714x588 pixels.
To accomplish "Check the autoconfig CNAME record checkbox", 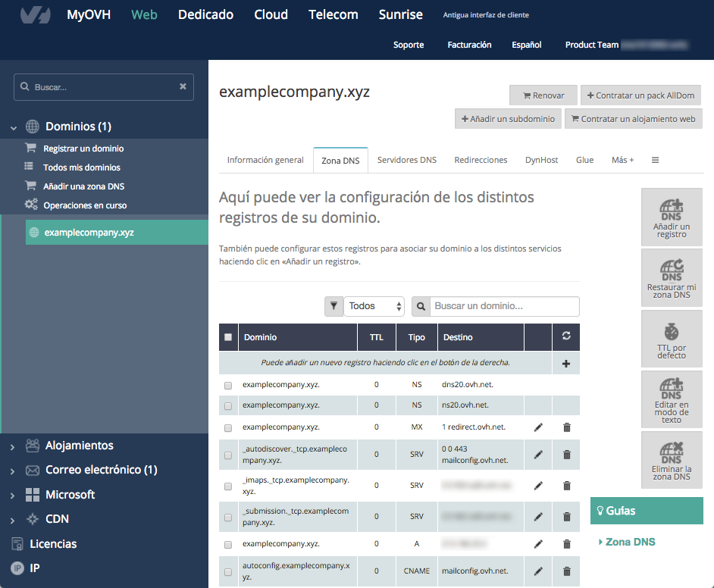I will pos(228,572).
